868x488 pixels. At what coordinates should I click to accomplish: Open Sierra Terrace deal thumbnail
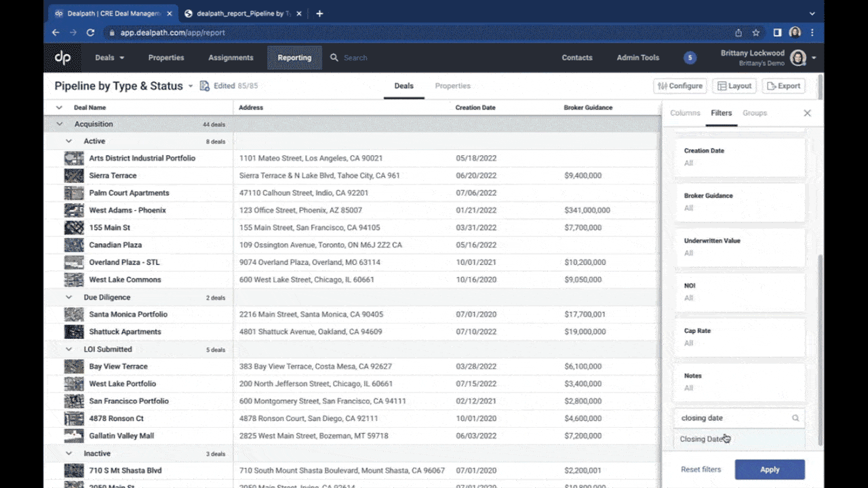click(x=74, y=176)
